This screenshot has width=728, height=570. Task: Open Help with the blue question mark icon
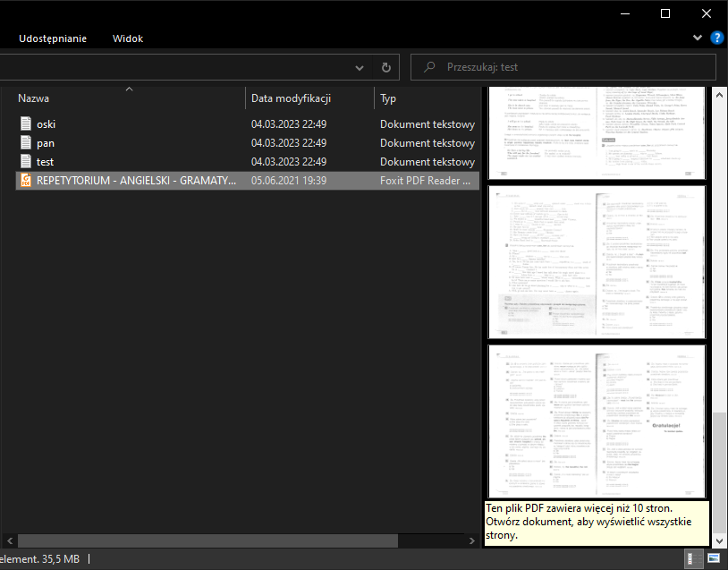[x=717, y=38]
